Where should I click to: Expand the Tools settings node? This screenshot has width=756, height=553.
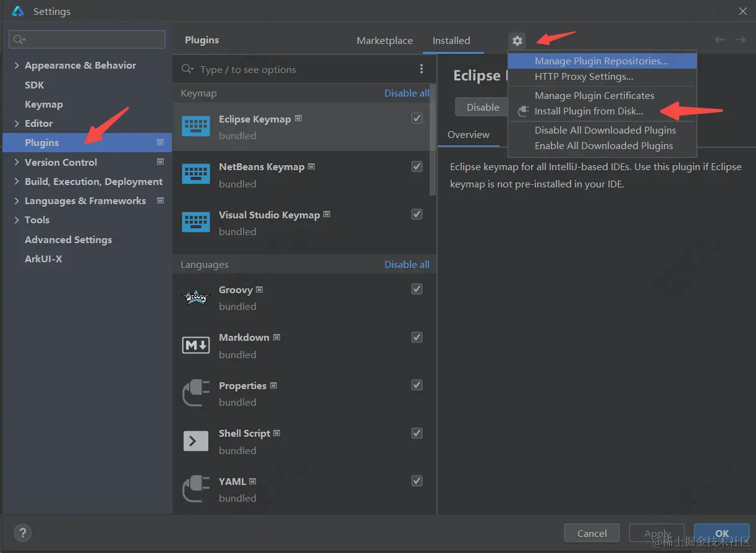17,220
